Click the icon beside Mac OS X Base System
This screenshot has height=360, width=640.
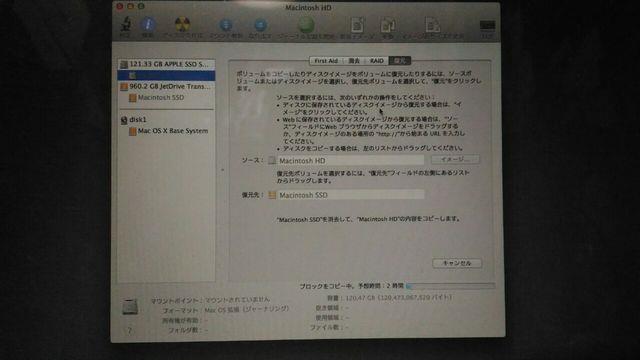132,131
